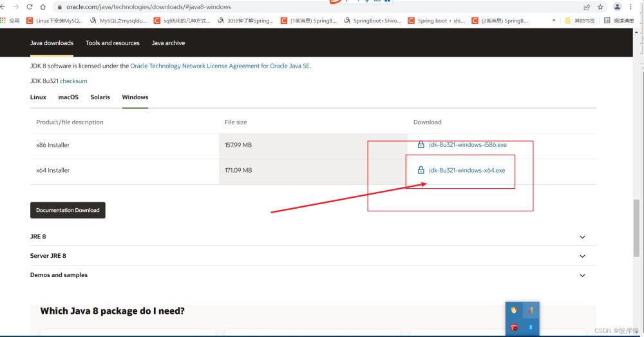644x337 pixels.
Task: Expand the Server JRE 8 section
Action: (582, 256)
